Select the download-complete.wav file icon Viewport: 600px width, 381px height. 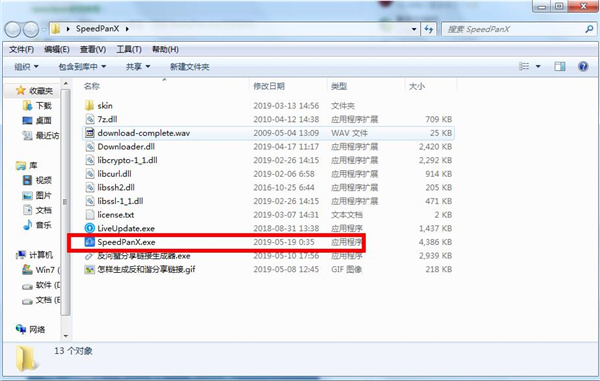tap(90, 133)
